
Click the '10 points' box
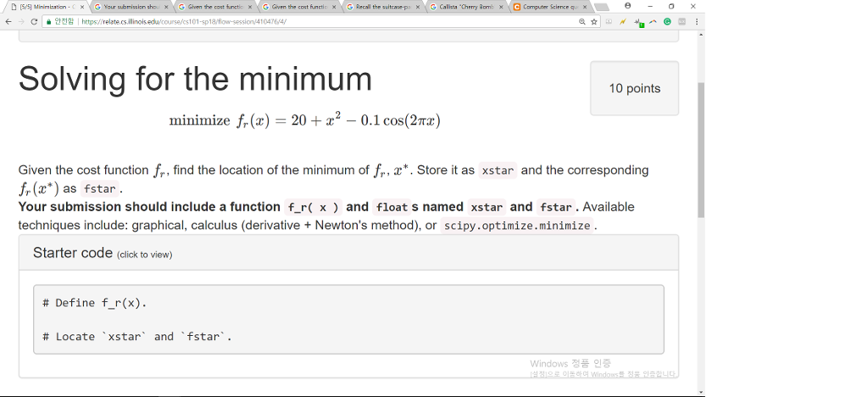(634, 88)
